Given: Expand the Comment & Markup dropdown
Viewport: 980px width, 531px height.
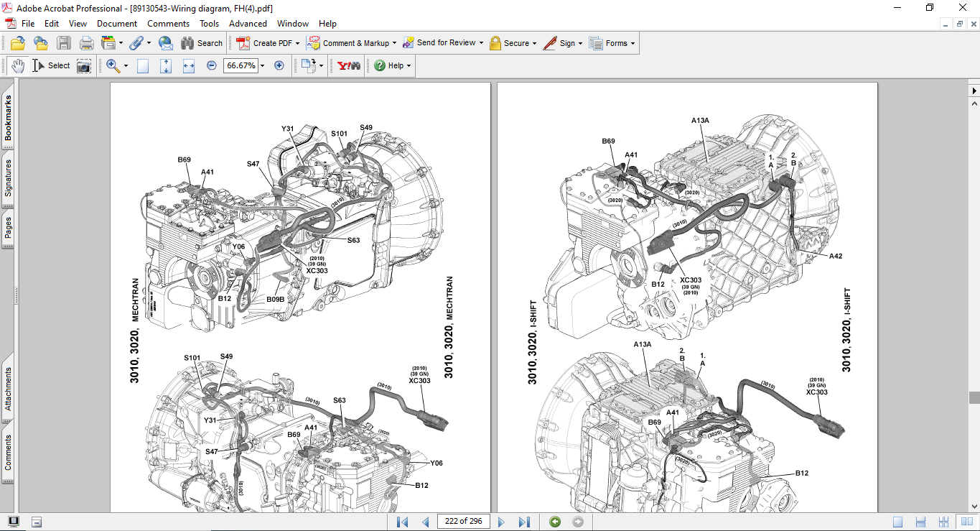Looking at the screenshot, I should coord(395,43).
